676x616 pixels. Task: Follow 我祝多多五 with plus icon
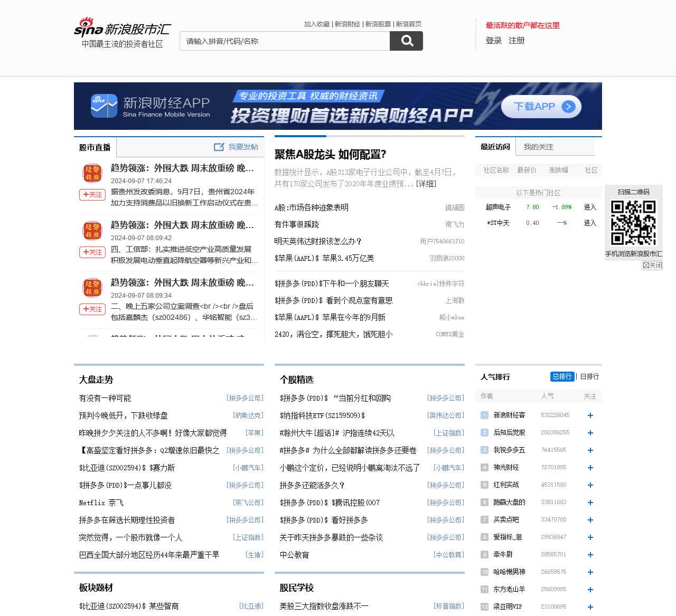[x=590, y=450]
